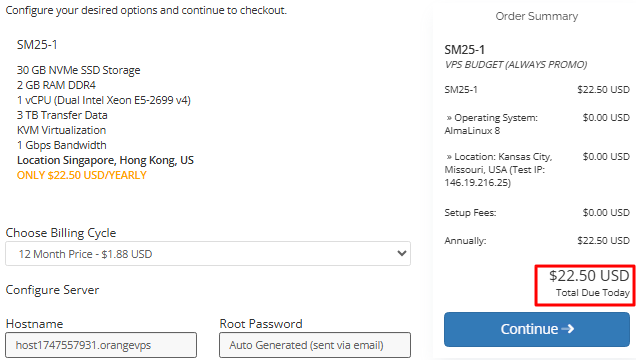Click the Choose Billing Cycle label
This screenshot has height=360, width=636.
click(61, 233)
